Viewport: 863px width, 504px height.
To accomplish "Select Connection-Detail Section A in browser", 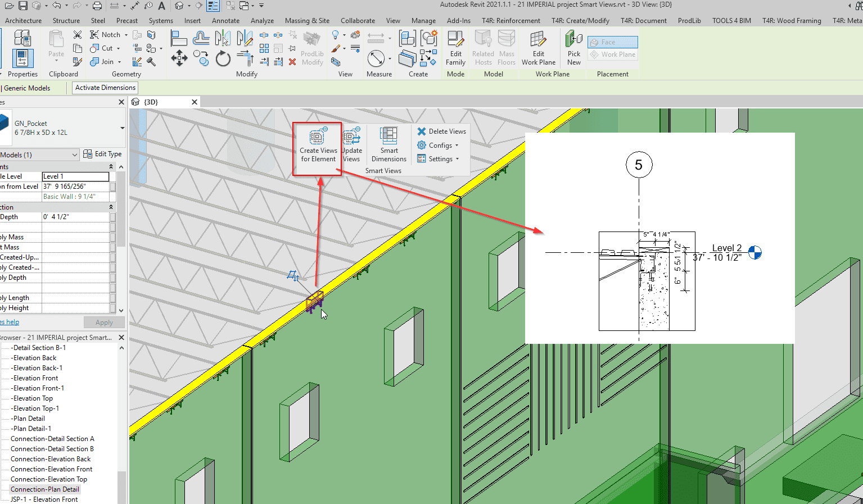I will click(52, 439).
